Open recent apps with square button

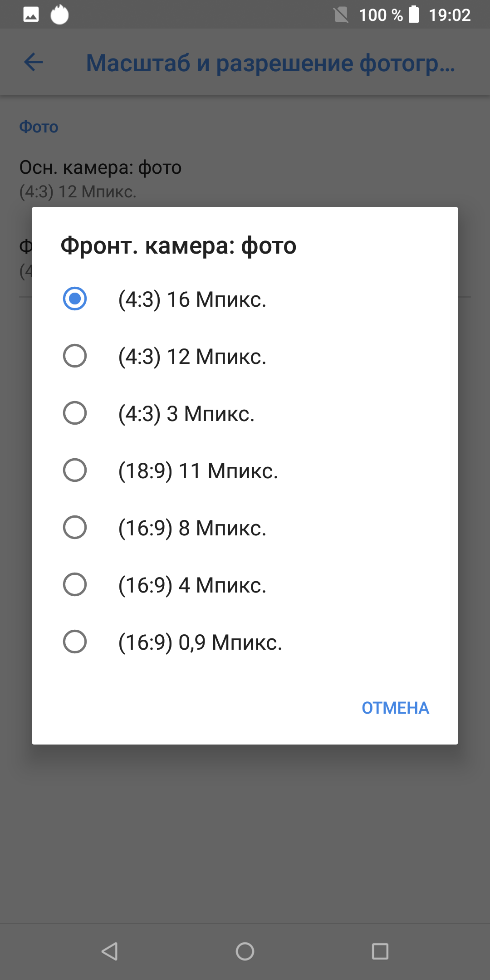coord(380,951)
